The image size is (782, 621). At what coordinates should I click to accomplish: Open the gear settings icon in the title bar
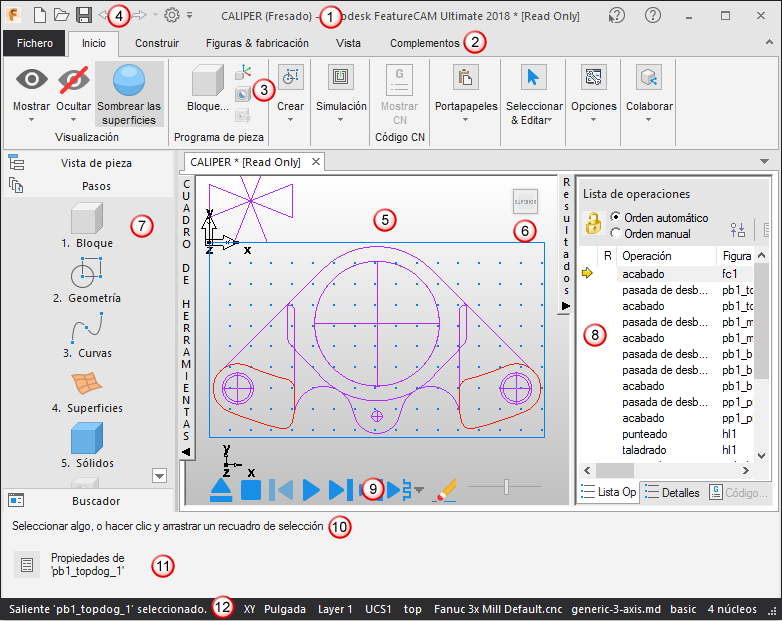coord(172,15)
